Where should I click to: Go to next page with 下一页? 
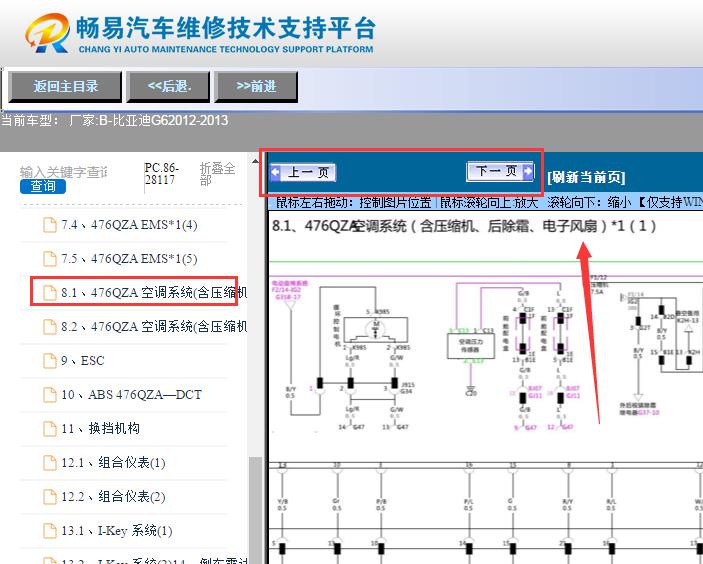[500, 171]
